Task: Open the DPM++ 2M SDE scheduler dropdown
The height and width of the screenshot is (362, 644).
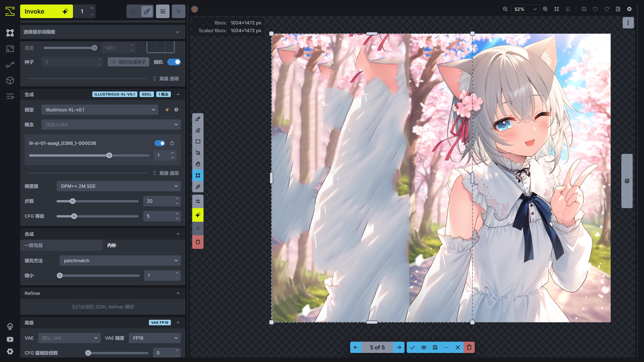Action: click(x=118, y=186)
